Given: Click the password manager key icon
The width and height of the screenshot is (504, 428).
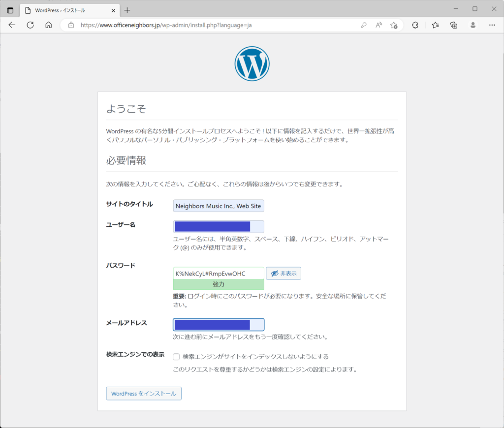Looking at the screenshot, I should click(364, 25).
